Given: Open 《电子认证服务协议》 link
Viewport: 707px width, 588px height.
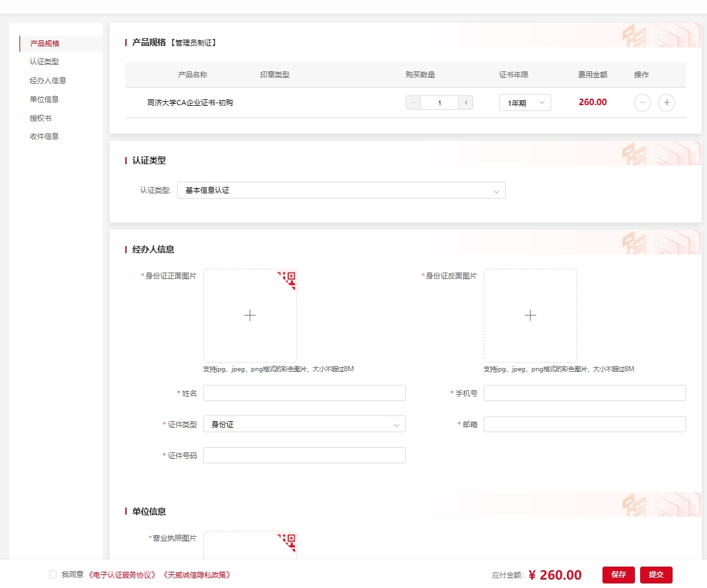Looking at the screenshot, I should click(123, 574).
